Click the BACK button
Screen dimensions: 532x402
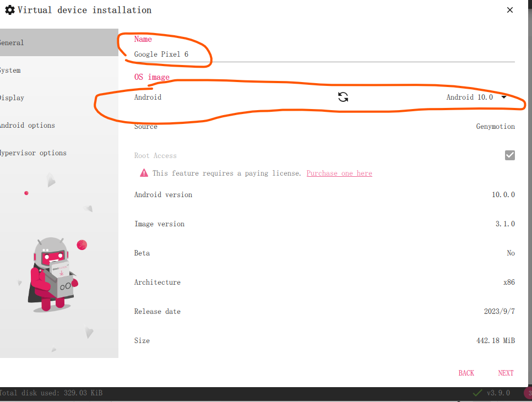[x=466, y=373]
